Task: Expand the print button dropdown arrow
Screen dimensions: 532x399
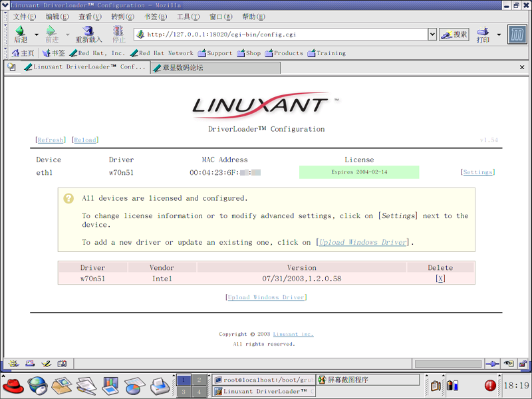Action: 499,35
